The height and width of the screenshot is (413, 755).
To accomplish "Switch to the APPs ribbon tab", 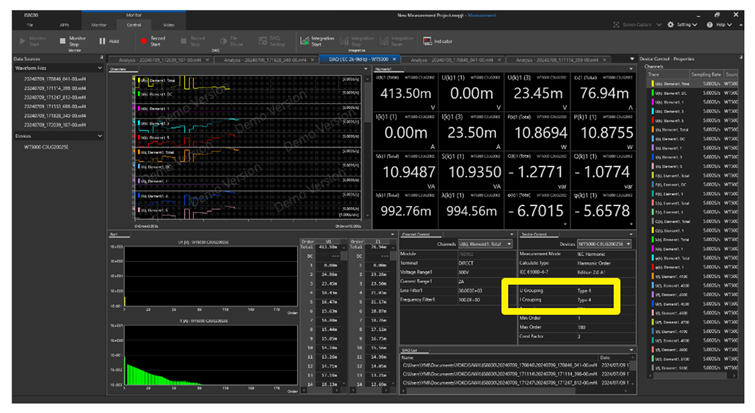I will (64, 25).
